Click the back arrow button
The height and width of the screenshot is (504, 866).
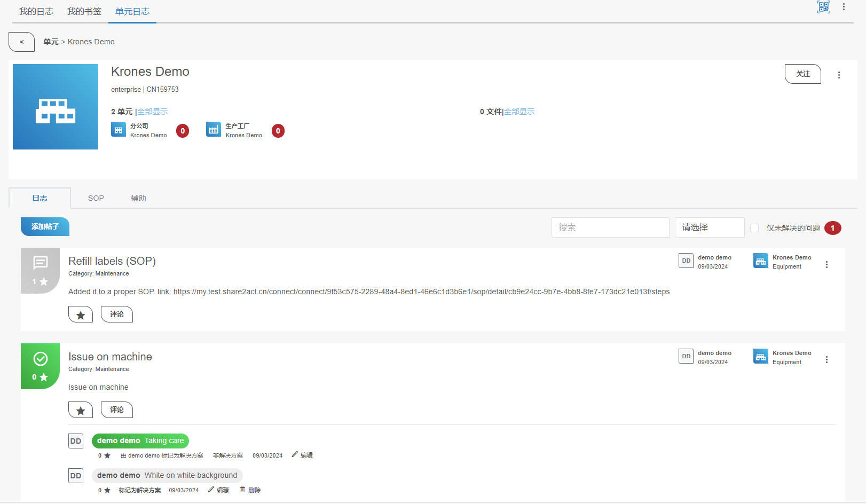click(x=22, y=42)
